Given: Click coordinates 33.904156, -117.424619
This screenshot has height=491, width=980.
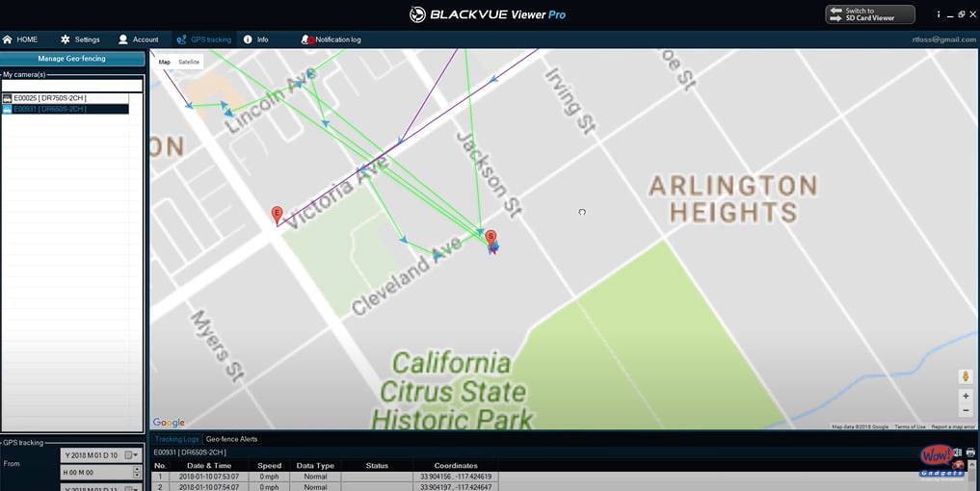Looking at the screenshot, I should click(456, 477).
